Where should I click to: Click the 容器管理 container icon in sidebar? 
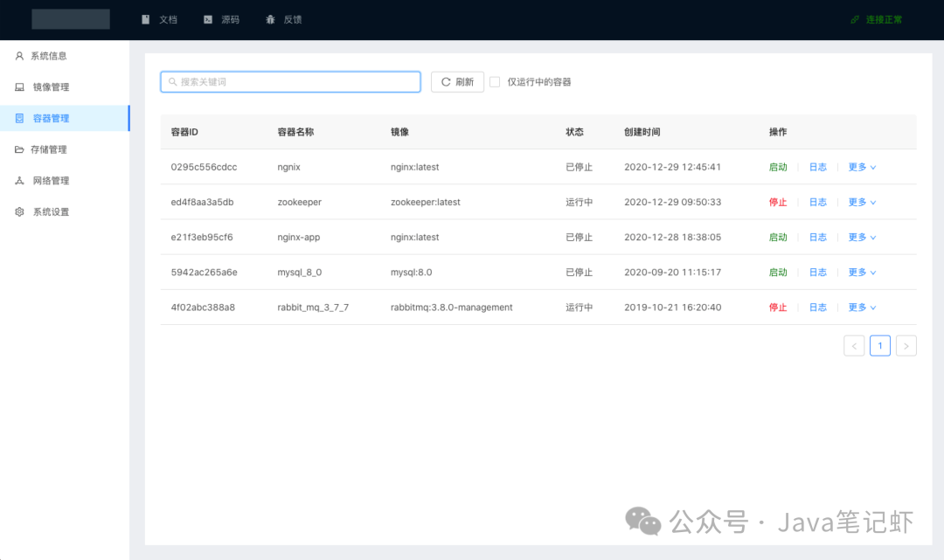click(x=19, y=119)
